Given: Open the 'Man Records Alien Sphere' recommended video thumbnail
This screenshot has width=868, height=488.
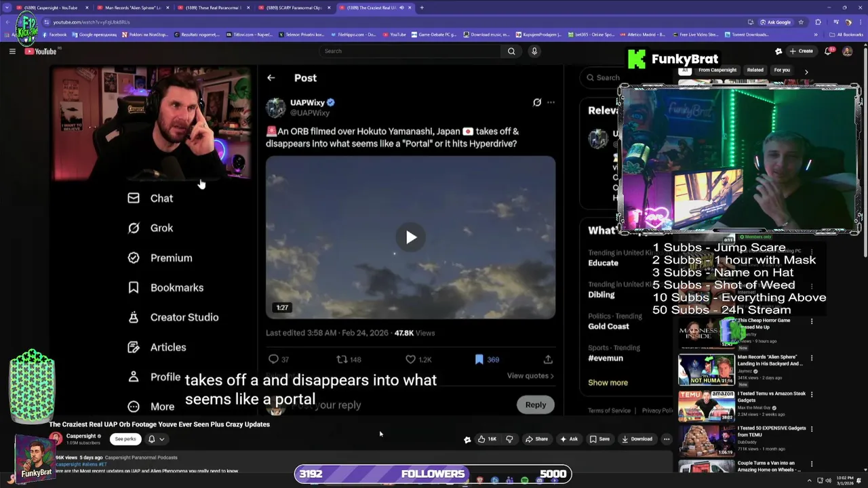Looking at the screenshot, I should [707, 369].
